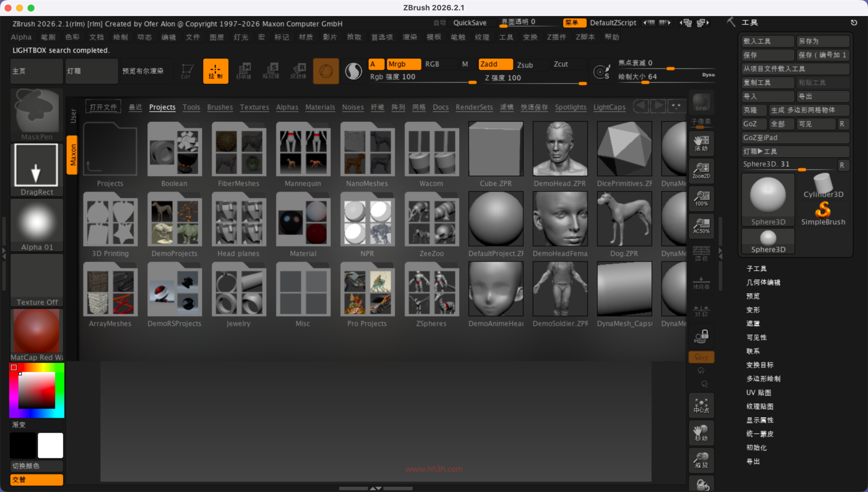Toggle the A alpha channel button
Viewport: 868px width, 492px height.
376,64
